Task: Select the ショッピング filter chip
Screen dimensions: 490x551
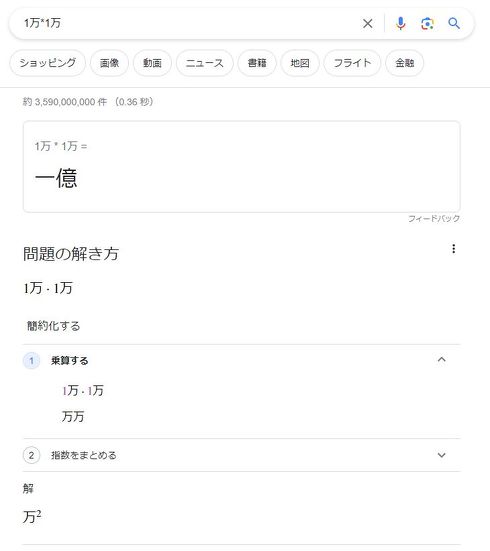Action: coord(47,63)
